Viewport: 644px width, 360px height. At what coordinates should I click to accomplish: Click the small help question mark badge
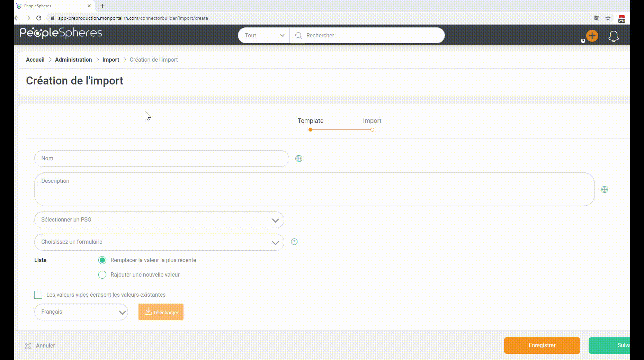coord(583,41)
